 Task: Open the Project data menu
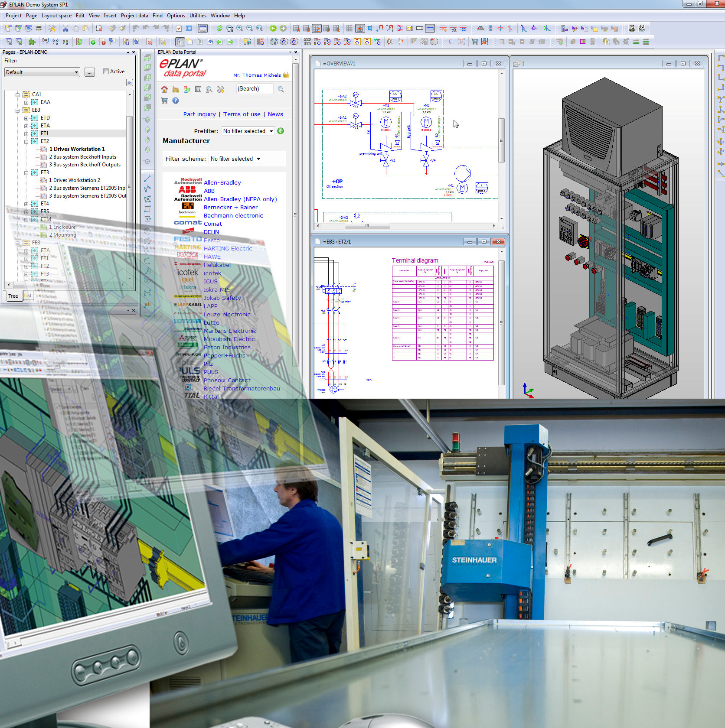pyautogui.click(x=134, y=16)
